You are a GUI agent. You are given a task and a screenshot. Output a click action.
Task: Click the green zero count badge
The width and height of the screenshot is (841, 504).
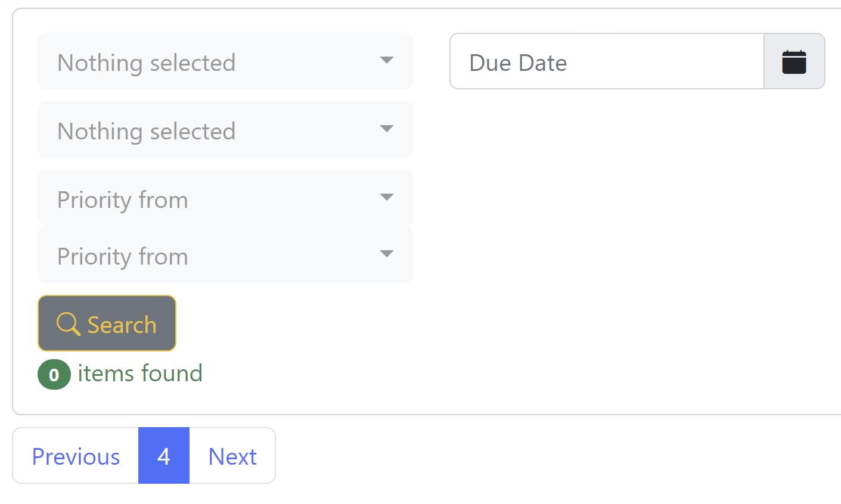[54, 375]
